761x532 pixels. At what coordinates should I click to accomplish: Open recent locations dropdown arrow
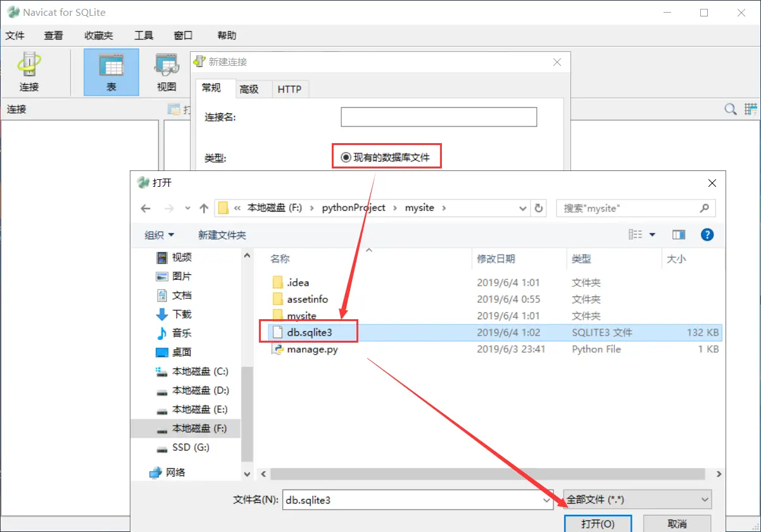[x=188, y=208]
